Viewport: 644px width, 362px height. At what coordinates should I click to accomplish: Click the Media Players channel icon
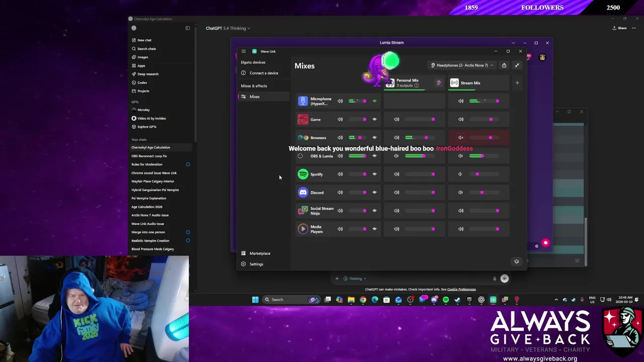click(x=303, y=229)
